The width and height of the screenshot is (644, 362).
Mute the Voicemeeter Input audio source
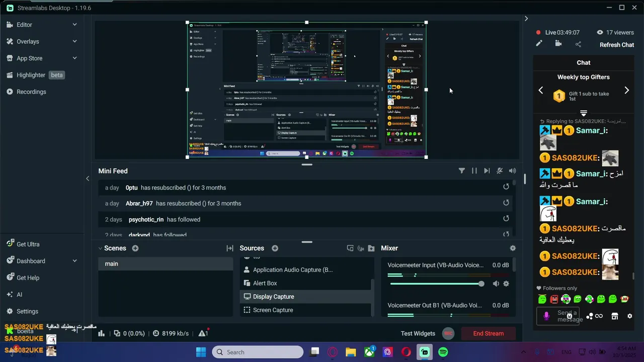[x=496, y=284]
